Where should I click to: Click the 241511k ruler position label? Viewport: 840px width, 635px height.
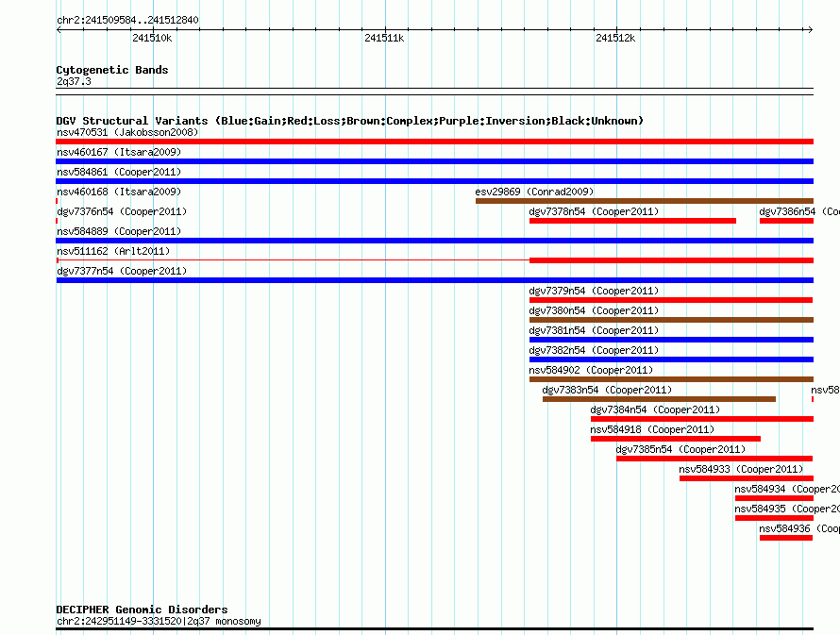384,38
